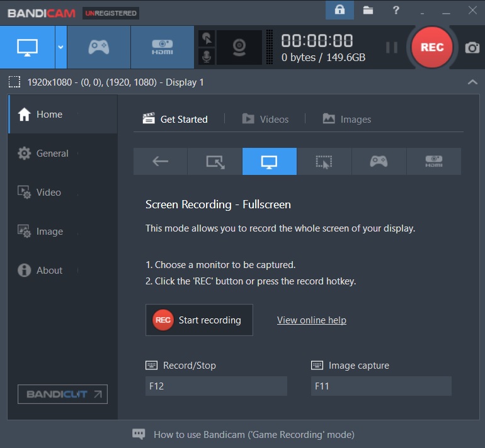
Task: Click the compact mode small dash button
Action: pos(422,13)
